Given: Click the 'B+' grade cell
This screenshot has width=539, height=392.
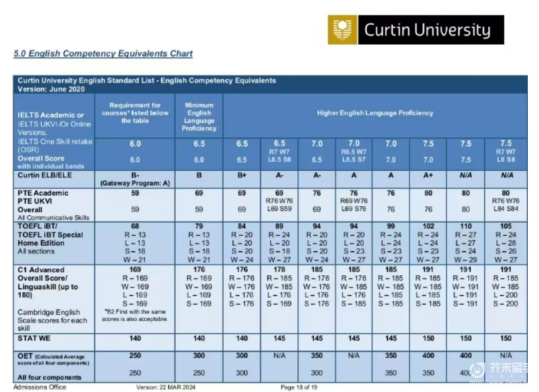Looking at the screenshot, I should point(242,175).
